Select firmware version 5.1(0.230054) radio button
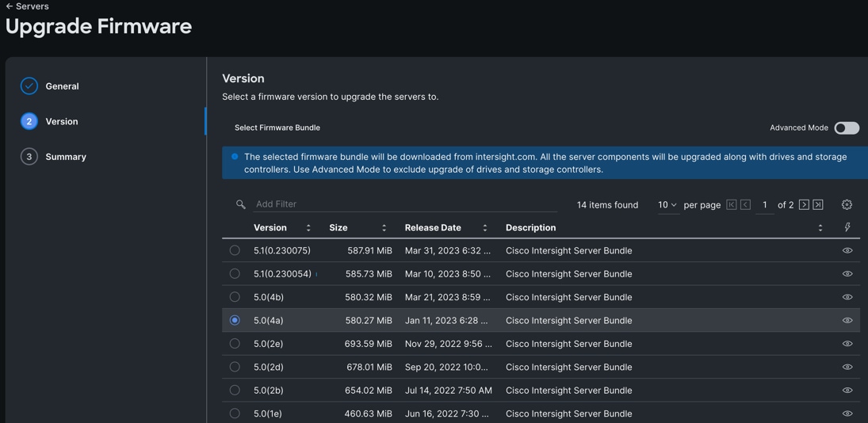The height and width of the screenshot is (423, 868). (x=235, y=274)
